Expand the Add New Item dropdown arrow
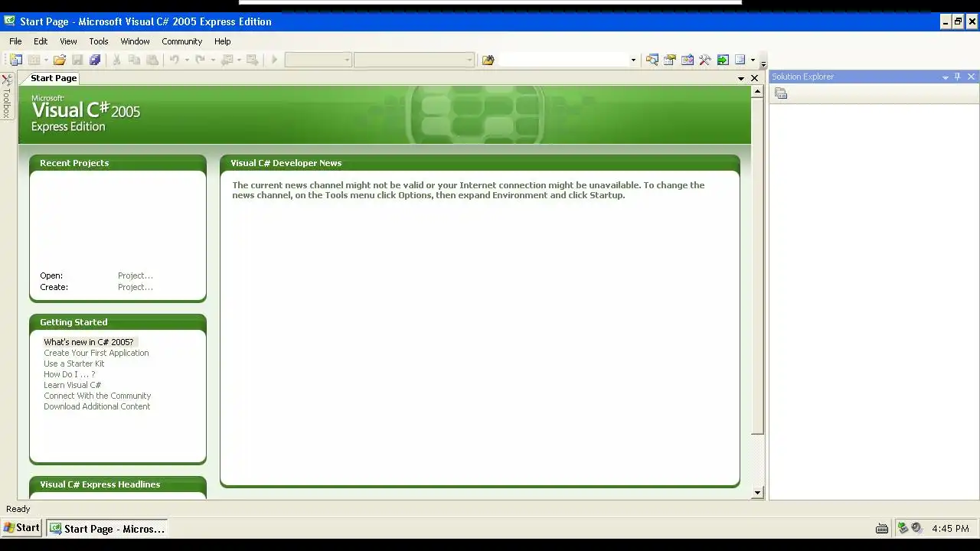 click(x=46, y=60)
